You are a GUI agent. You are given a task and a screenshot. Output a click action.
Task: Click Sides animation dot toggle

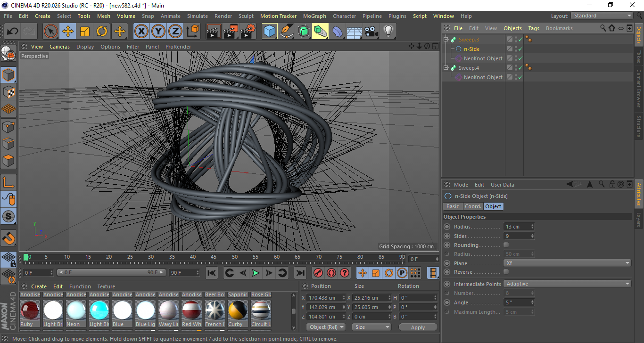click(447, 236)
